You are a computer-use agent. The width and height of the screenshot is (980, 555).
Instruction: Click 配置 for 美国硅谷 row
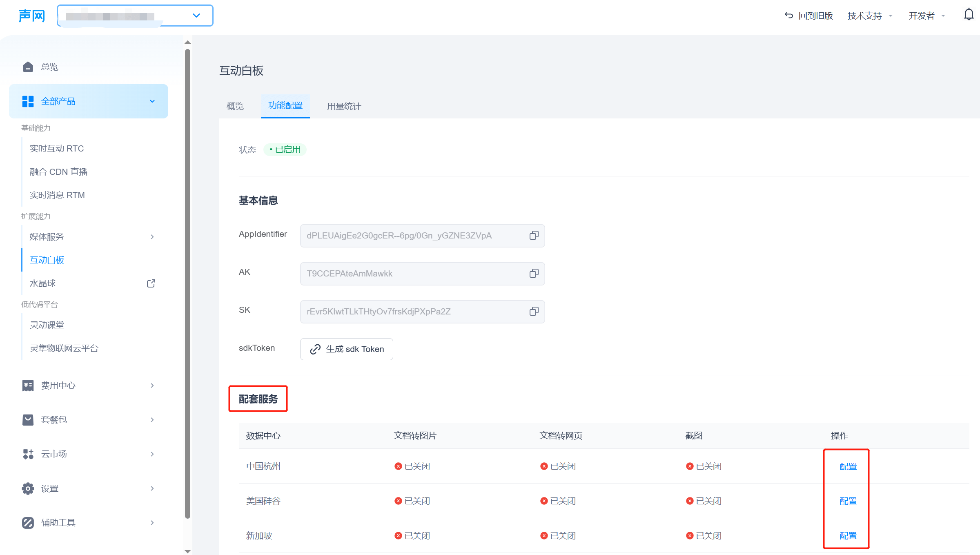click(x=848, y=501)
